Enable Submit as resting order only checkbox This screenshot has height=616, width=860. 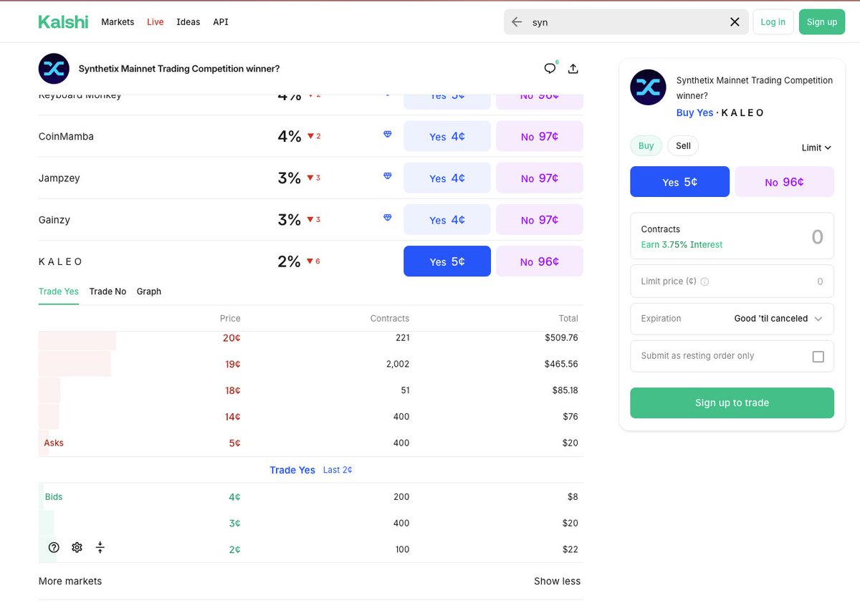[x=818, y=357]
